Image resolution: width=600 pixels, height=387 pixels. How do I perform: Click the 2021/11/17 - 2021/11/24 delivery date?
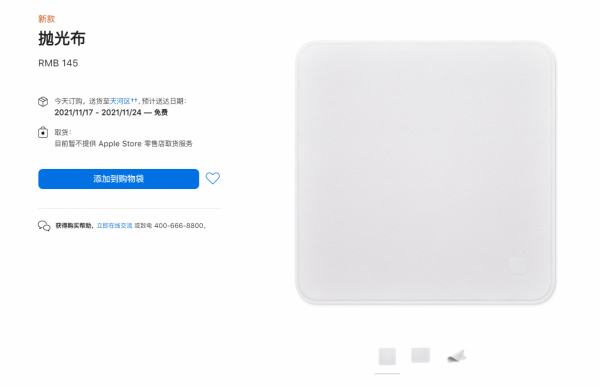(98, 113)
